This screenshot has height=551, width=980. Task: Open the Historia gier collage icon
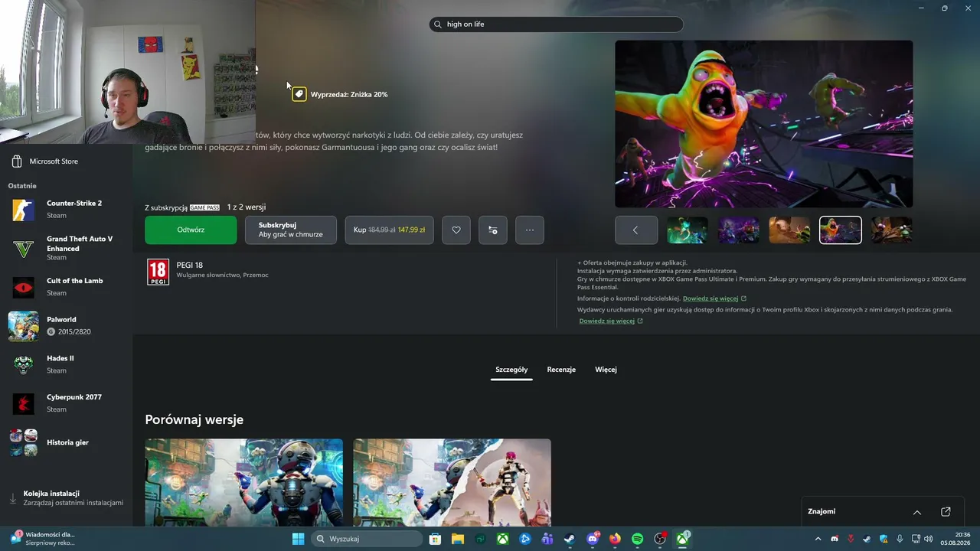[x=24, y=442]
